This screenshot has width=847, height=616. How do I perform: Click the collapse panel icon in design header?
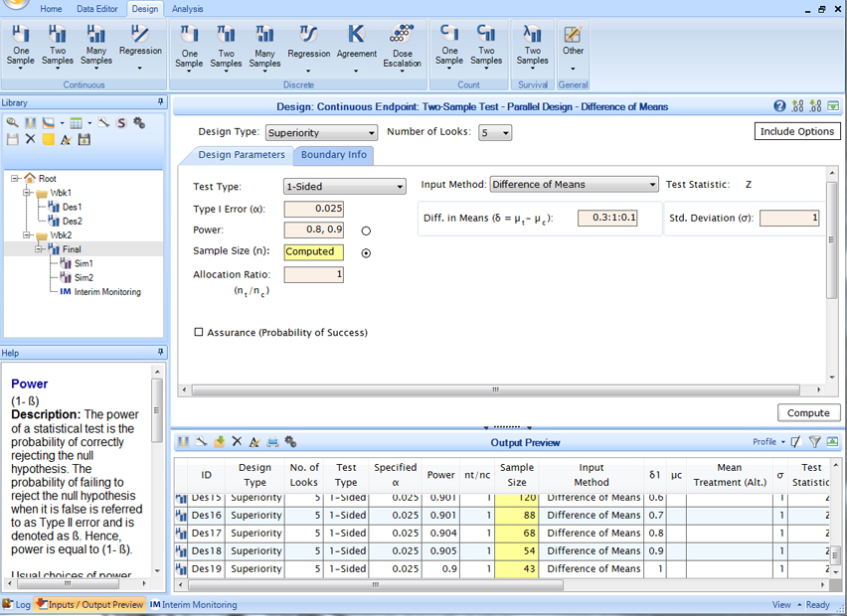point(833,106)
